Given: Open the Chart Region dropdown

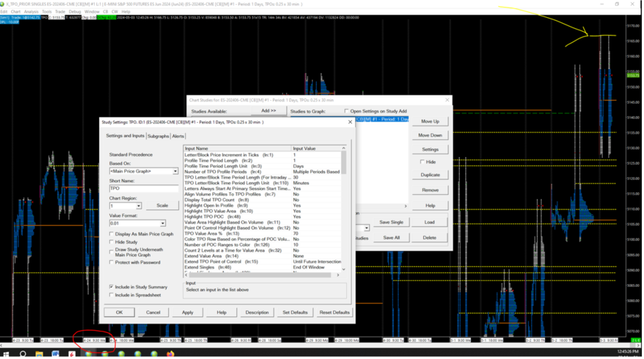Looking at the screenshot, I should 138,206.
